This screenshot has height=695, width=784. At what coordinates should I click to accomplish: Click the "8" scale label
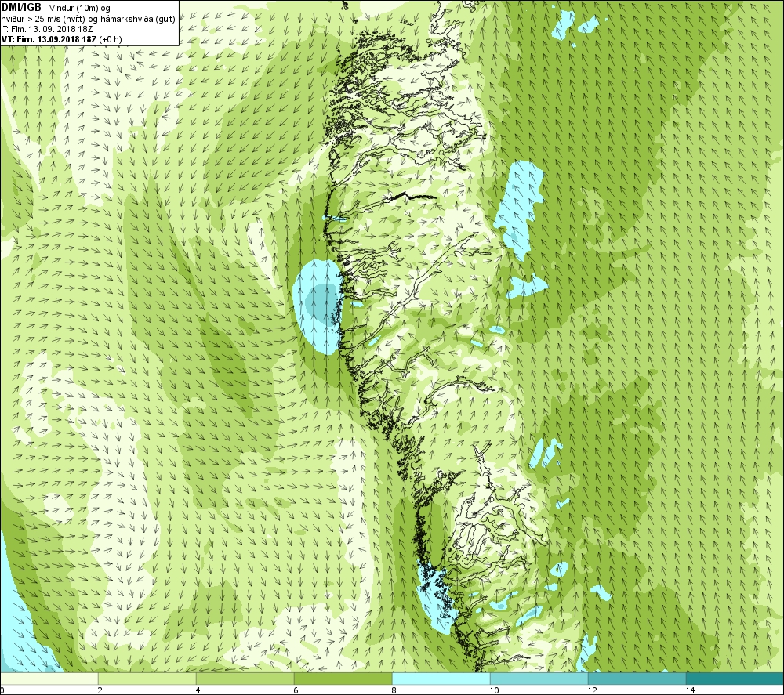click(394, 690)
